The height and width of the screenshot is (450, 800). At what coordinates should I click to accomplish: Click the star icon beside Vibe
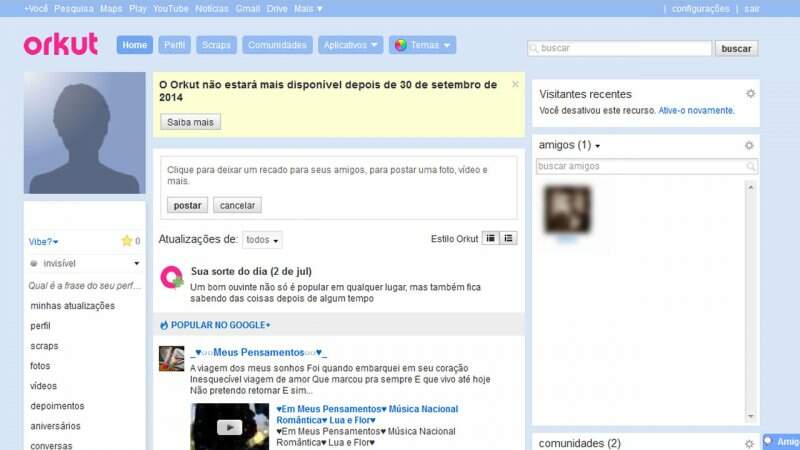127,241
